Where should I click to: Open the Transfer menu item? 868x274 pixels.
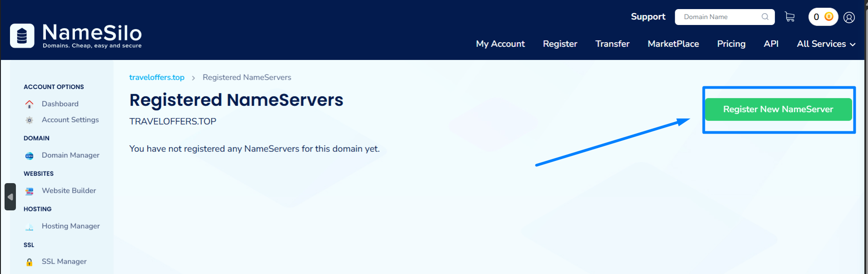pos(612,44)
